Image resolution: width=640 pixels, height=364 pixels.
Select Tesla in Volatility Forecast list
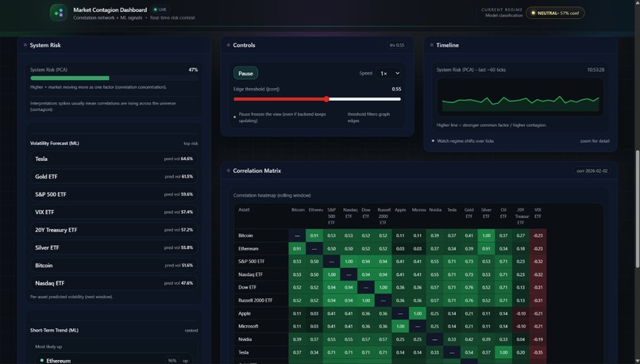click(x=114, y=159)
